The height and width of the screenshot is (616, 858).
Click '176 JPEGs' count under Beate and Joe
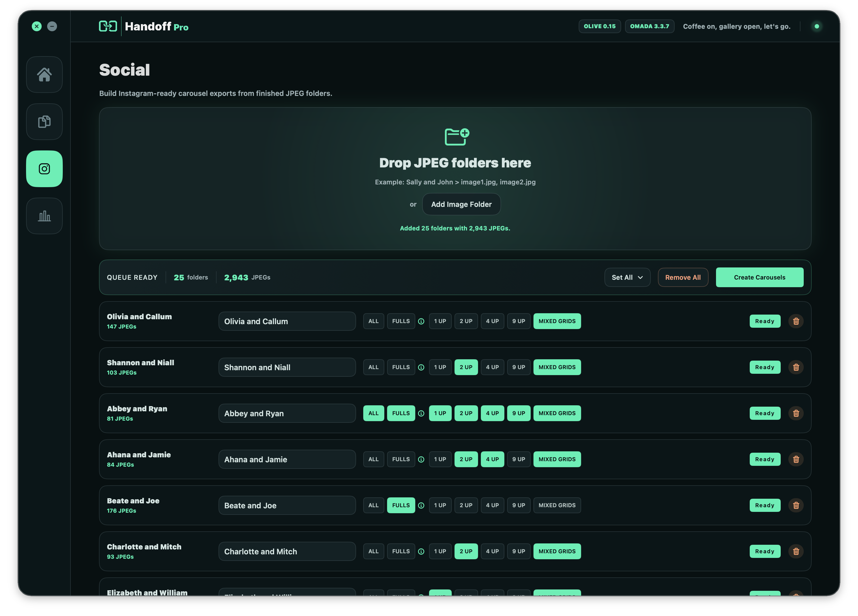coord(121,511)
